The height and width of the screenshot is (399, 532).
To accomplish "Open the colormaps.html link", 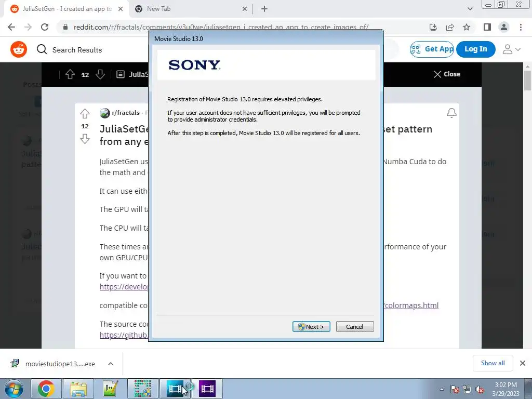I will click(411, 305).
